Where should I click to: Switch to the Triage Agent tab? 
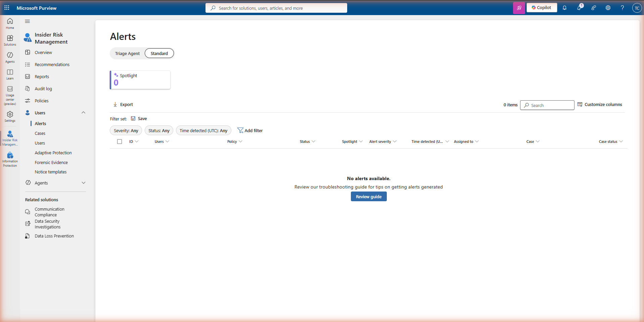pos(127,53)
